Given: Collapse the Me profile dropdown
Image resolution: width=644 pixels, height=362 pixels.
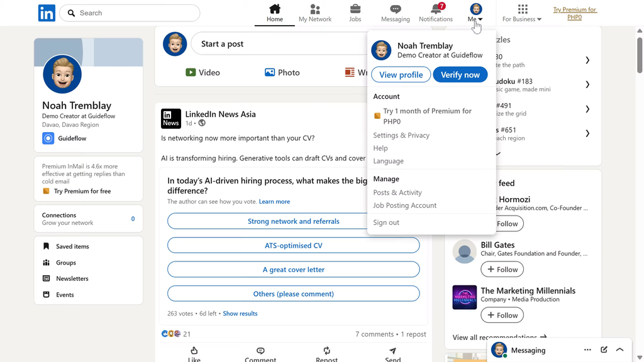Looking at the screenshot, I should point(476,13).
